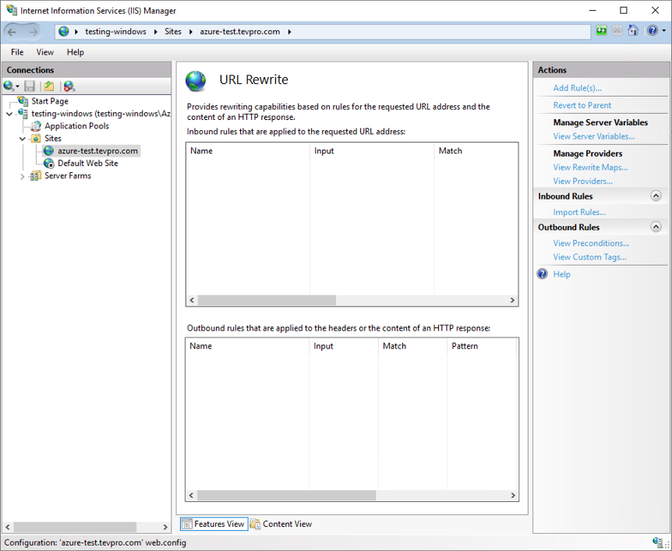Click the status bar network icon
Screen dimensions: 672x551
[x=658, y=542]
